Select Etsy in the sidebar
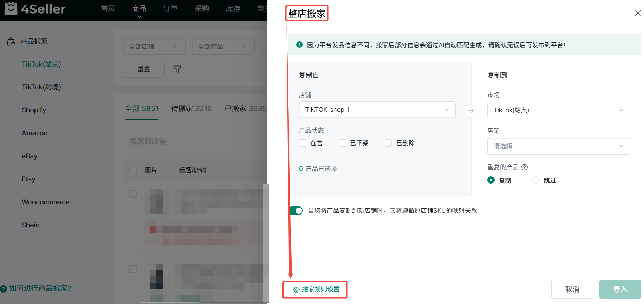644x304 pixels. [29, 179]
